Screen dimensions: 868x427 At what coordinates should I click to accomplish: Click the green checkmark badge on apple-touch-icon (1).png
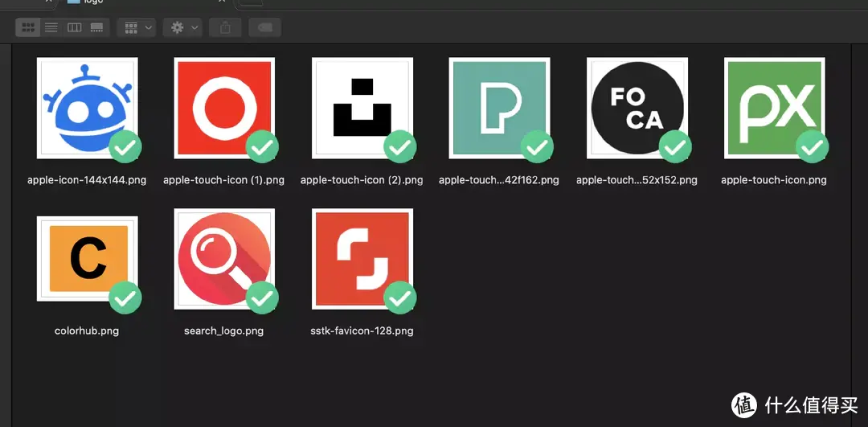pos(262,147)
